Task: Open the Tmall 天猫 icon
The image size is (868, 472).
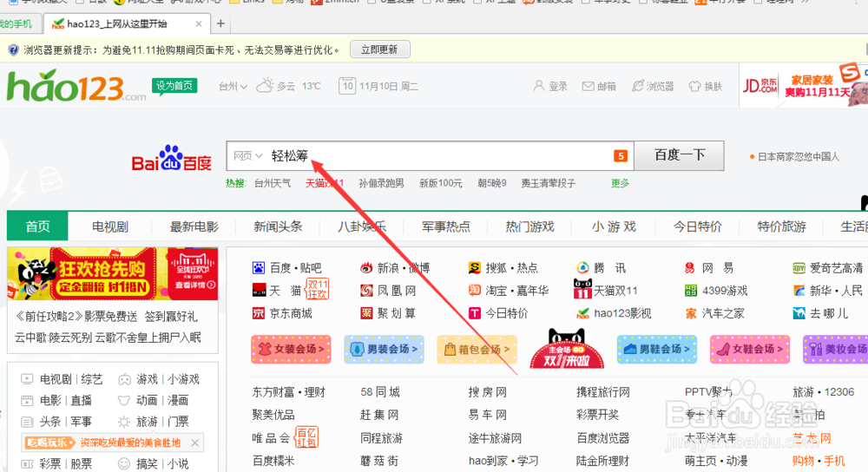Action: coord(259,291)
